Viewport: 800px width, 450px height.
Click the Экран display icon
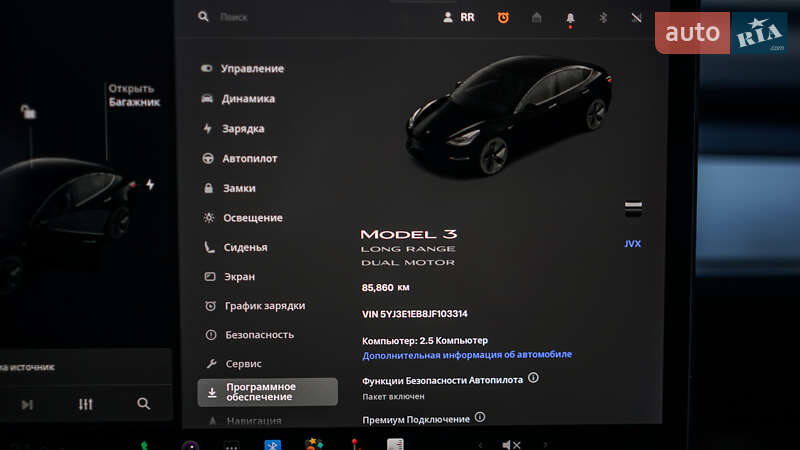(210, 277)
